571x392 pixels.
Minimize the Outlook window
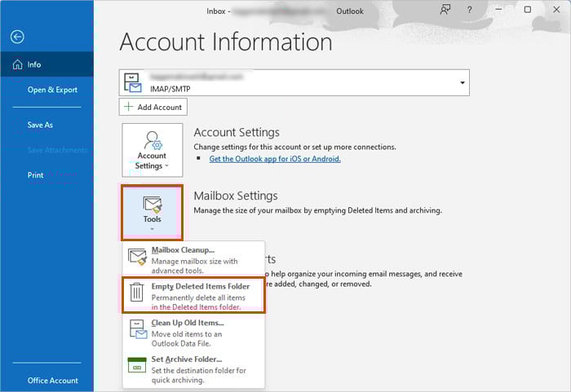click(498, 10)
